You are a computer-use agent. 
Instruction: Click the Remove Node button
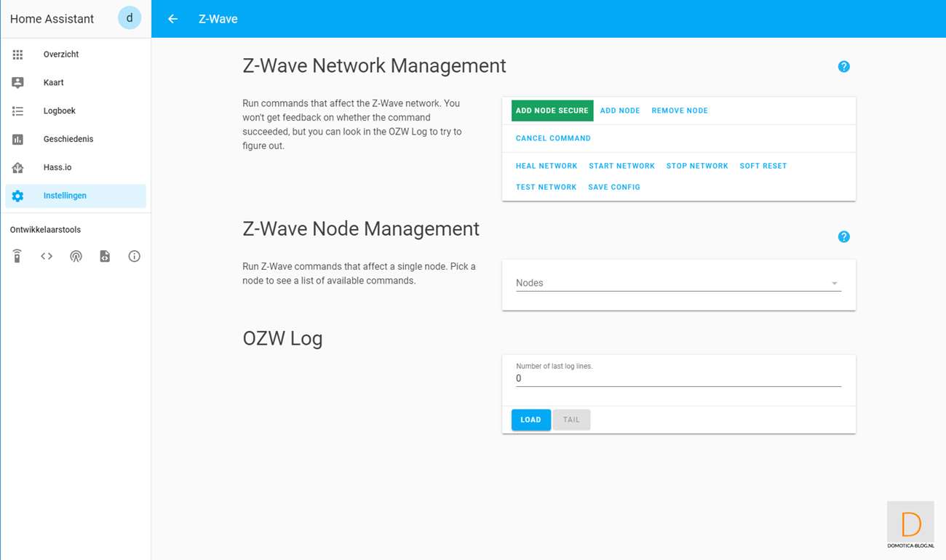680,111
